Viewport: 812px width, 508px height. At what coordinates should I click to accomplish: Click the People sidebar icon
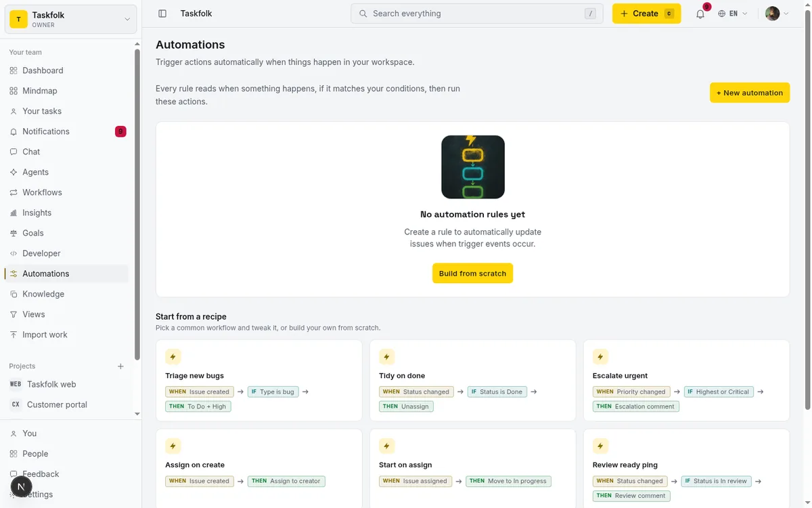tap(14, 454)
